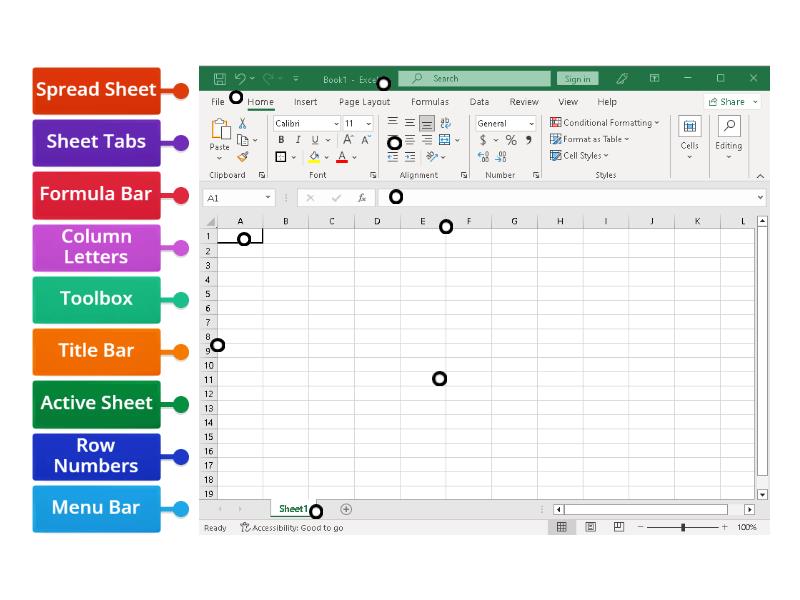800x600 pixels.
Task: Toggle italic formatting
Action: pos(297,140)
